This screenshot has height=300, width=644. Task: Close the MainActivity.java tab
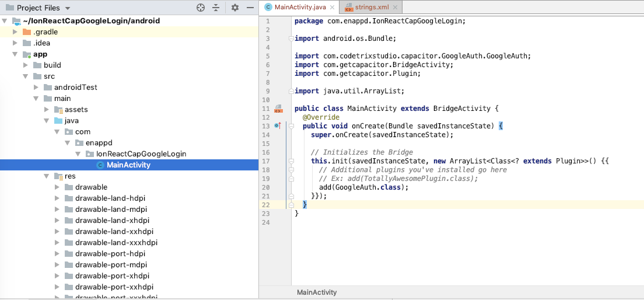pos(332,8)
